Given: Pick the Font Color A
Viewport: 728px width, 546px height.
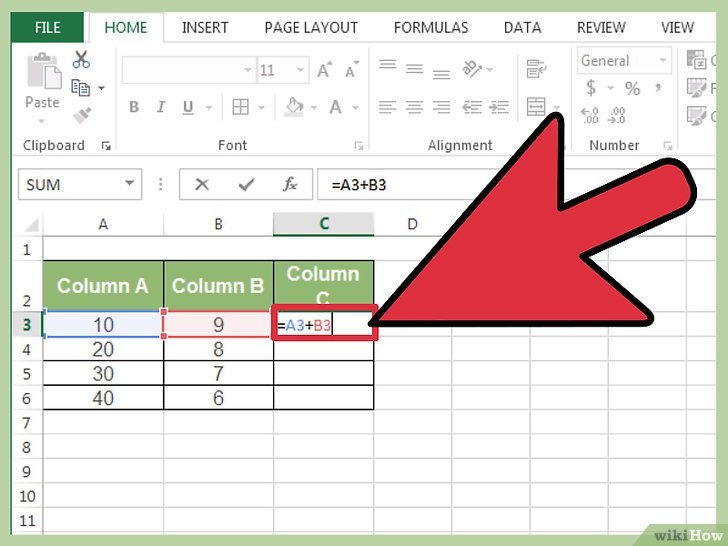Looking at the screenshot, I should (335, 107).
